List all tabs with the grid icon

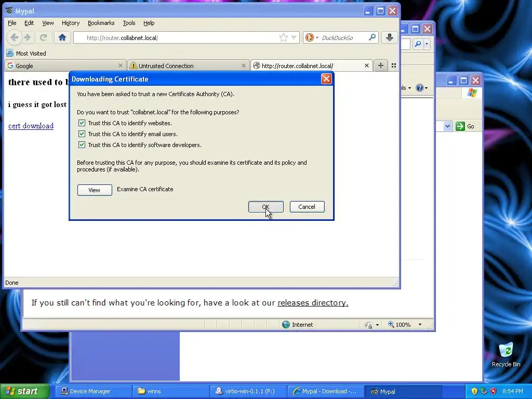(394, 65)
